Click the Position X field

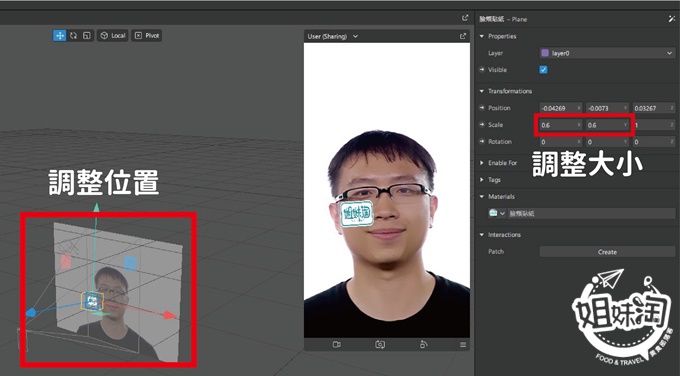[x=561, y=108]
